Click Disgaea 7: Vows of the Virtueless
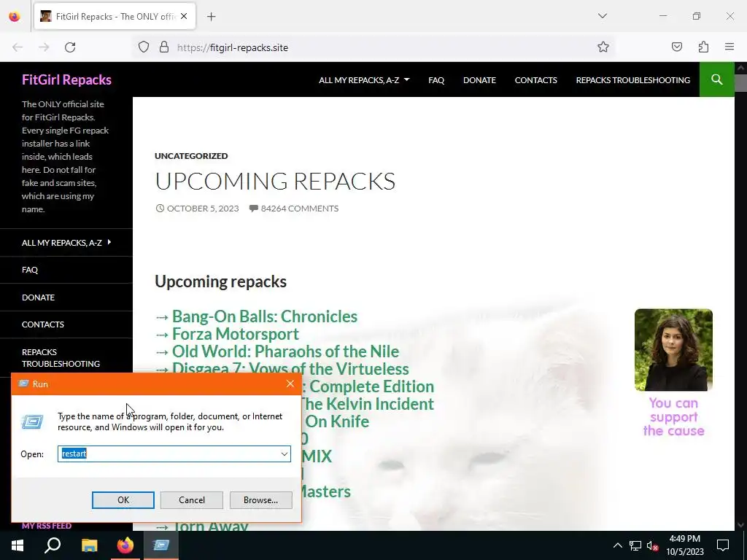 290,368
